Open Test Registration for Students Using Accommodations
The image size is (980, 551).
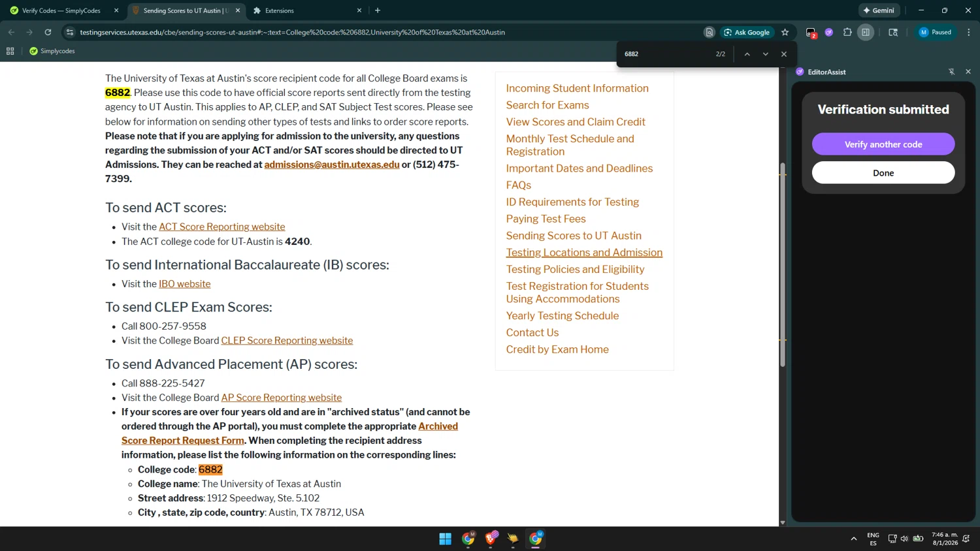[578, 292]
